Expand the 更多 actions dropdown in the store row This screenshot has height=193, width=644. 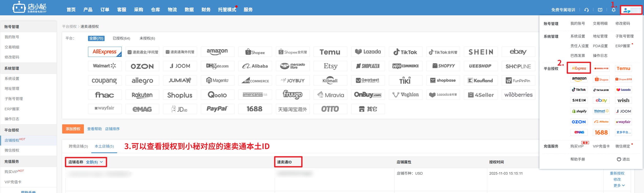619,185
